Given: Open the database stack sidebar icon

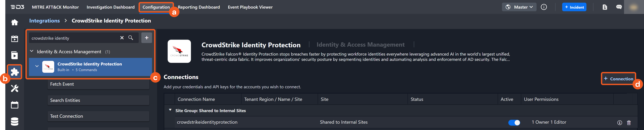Looking at the screenshot, I should point(14,122).
